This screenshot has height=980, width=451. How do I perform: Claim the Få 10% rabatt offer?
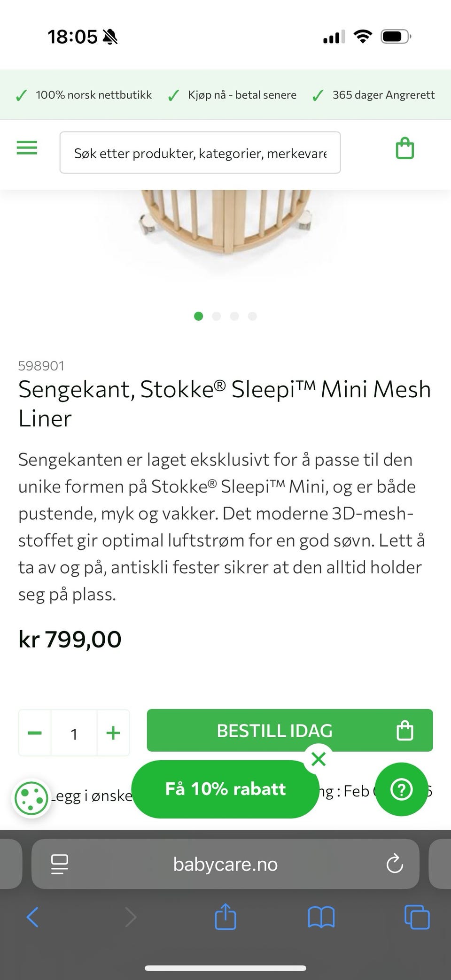click(225, 789)
